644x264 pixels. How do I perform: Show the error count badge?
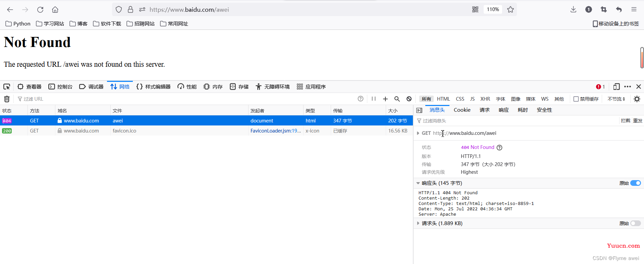coord(600,87)
